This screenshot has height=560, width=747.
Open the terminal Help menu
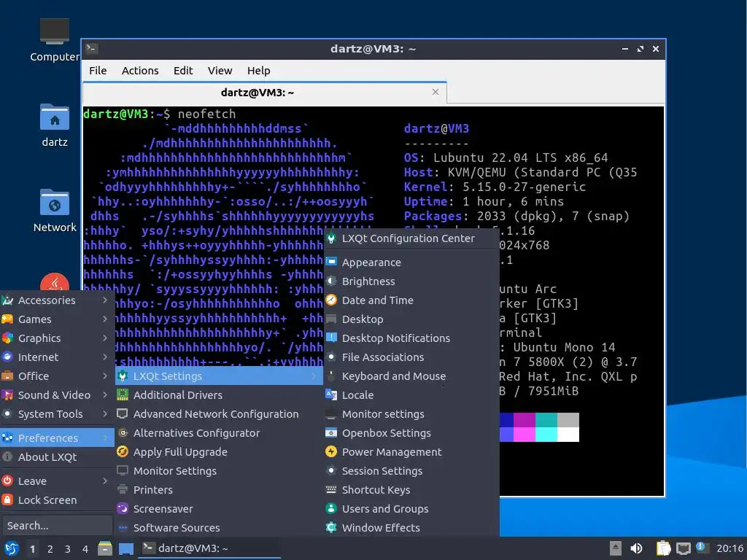coord(259,71)
